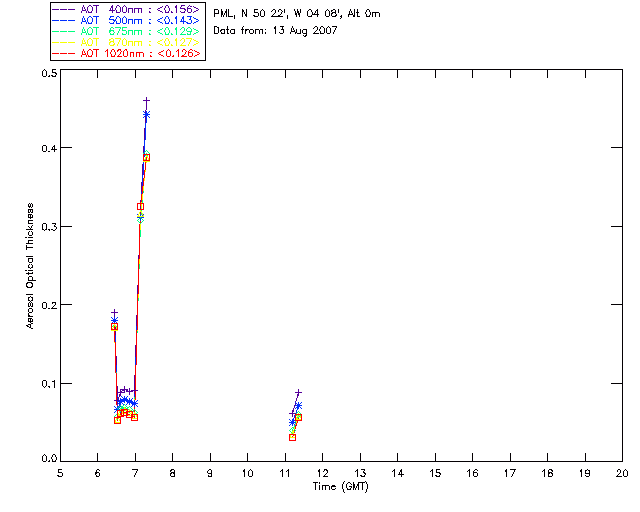Click the x-axis tick label 10
The image size is (640, 512).
[247, 474]
